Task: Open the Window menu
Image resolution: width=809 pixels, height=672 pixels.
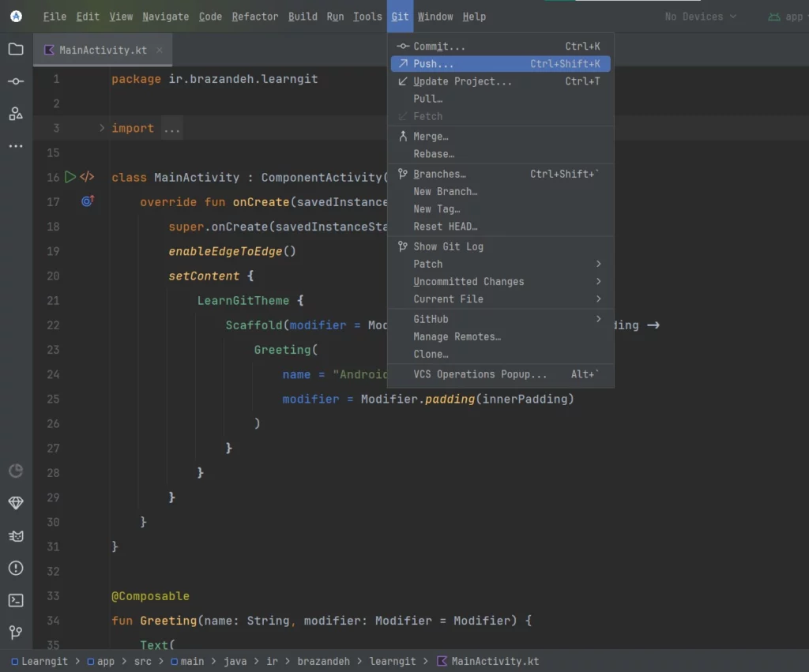Action: [x=435, y=17]
